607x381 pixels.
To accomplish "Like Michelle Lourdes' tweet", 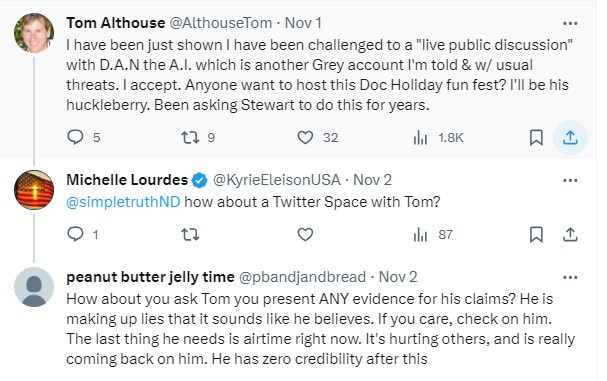I will click(305, 234).
